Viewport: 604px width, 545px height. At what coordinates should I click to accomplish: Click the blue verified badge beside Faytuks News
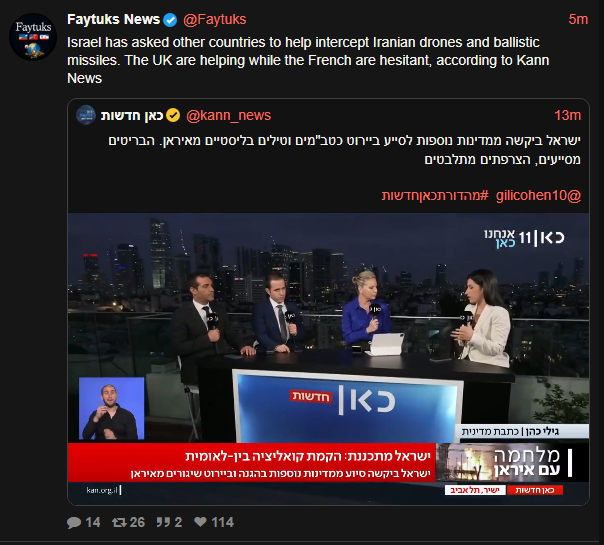pos(170,20)
